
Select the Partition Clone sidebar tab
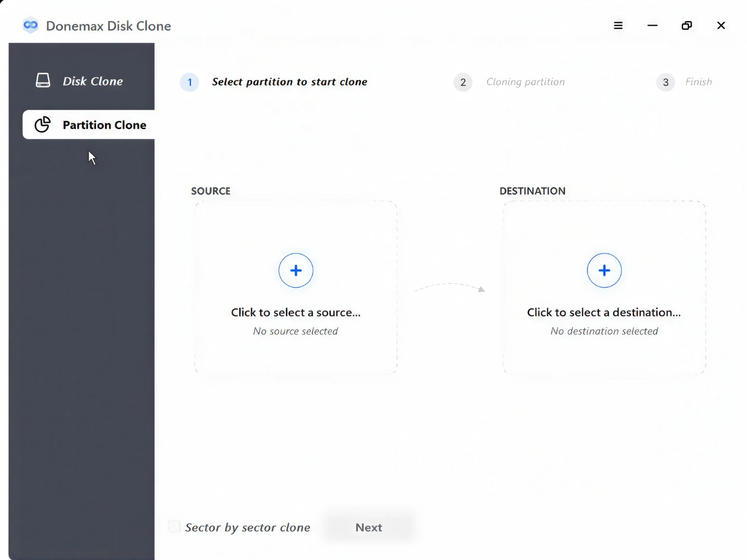click(89, 124)
